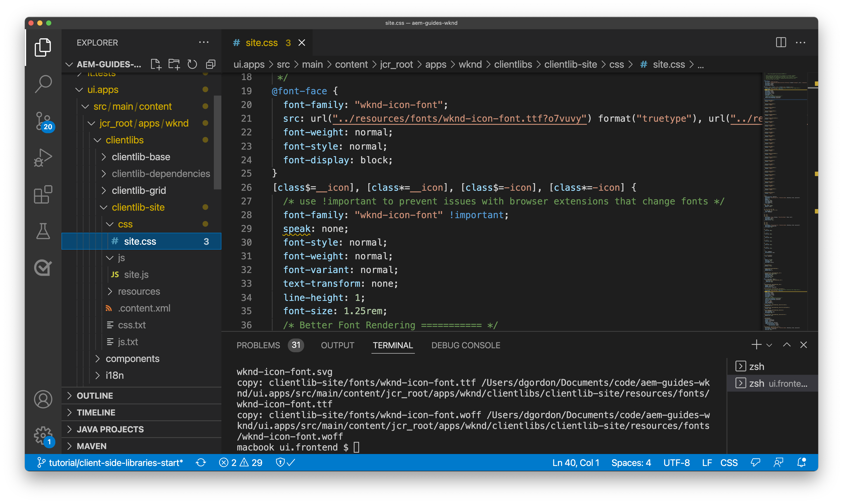The image size is (843, 504).
Task: Switch to the PROBLEMS tab
Action: click(x=258, y=345)
